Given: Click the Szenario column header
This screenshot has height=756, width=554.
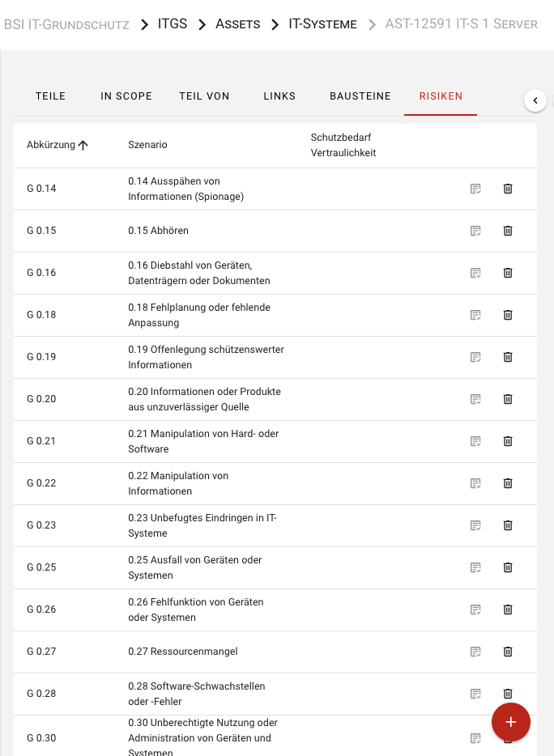Looking at the screenshot, I should pyautogui.click(x=147, y=145).
